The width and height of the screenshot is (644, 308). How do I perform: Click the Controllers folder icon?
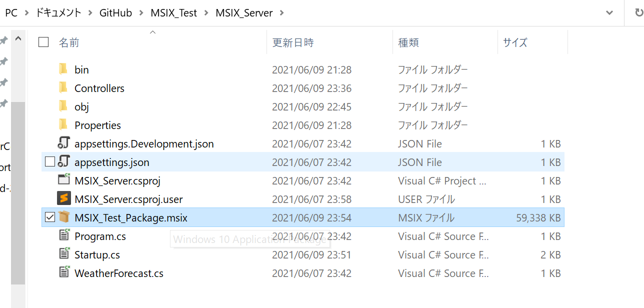(x=63, y=87)
